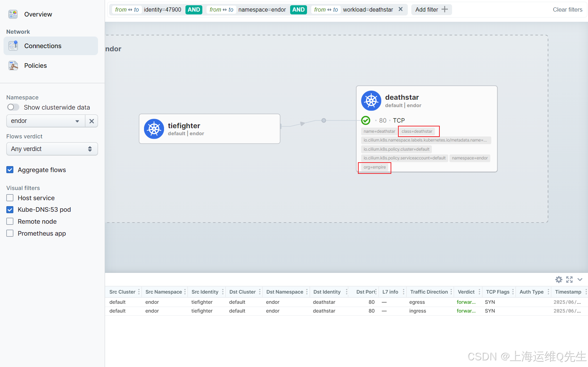This screenshot has height=367, width=588.
Task: Click Clear filters link
Action: pos(568,9)
